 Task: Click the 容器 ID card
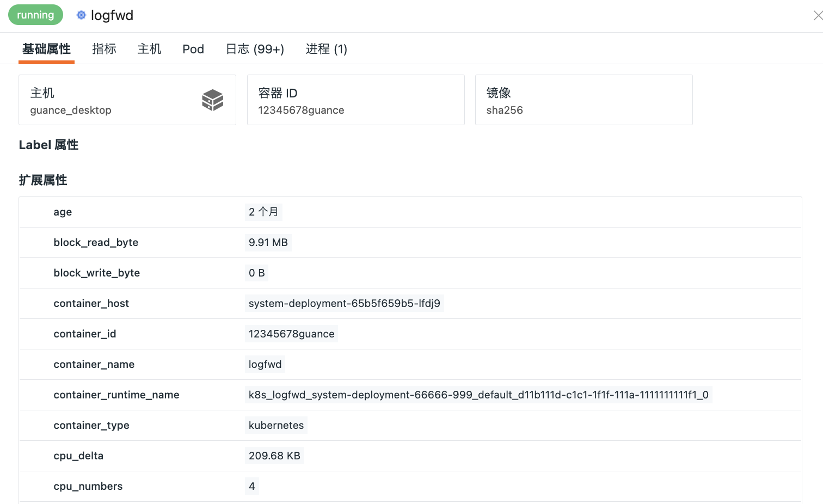point(355,100)
